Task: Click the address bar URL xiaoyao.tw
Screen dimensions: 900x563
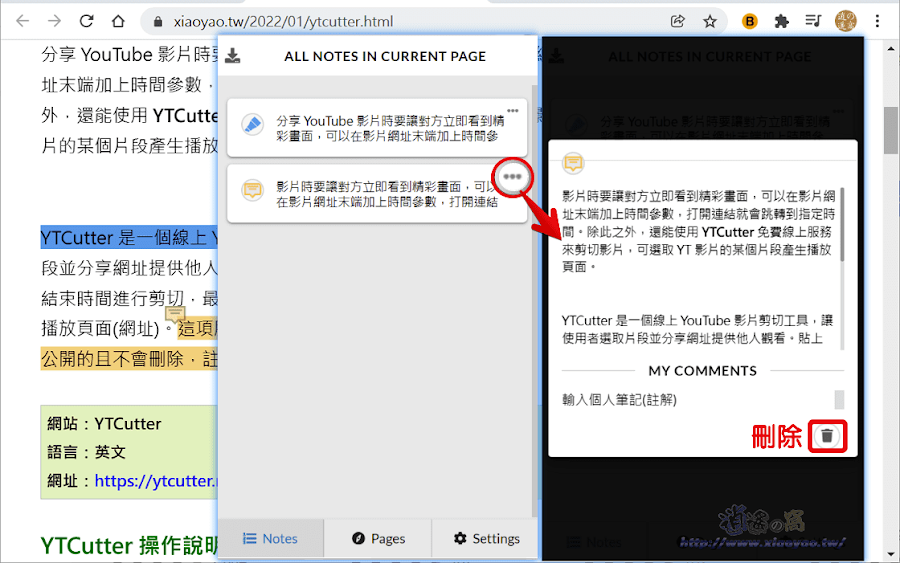Action: 283,22
